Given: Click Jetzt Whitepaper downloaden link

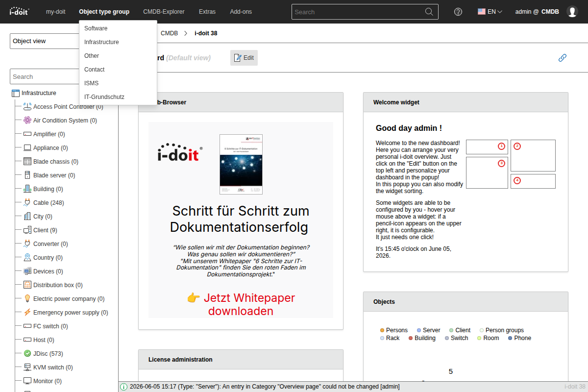Looking at the screenshot, I should 241,304.
